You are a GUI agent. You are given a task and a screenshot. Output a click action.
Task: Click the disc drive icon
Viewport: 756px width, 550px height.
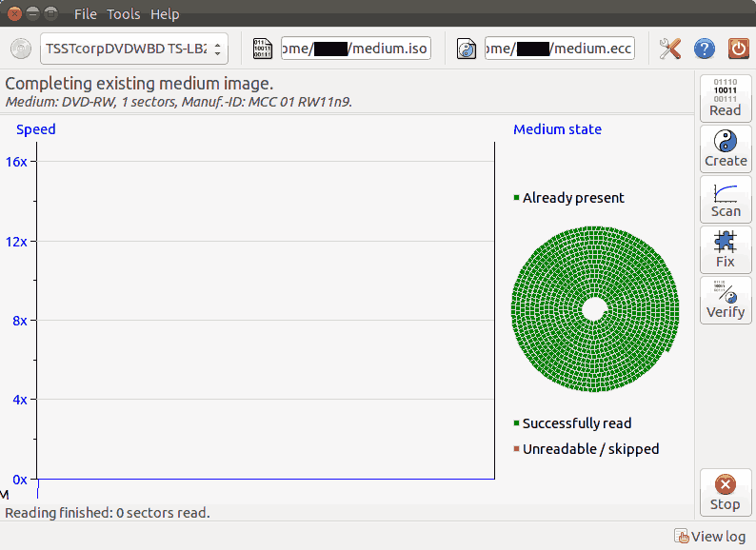click(x=21, y=49)
